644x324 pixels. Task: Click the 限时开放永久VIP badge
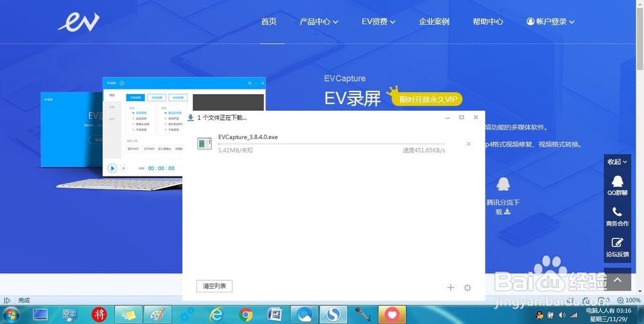coord(427,99)
